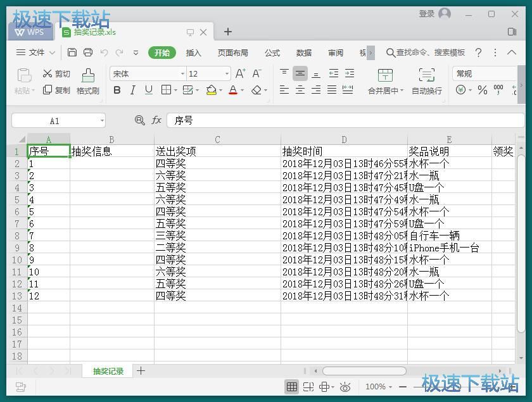Click 自动换行 wrap text
This screenshot has height=402, width=532.
[x=426, y=82]
